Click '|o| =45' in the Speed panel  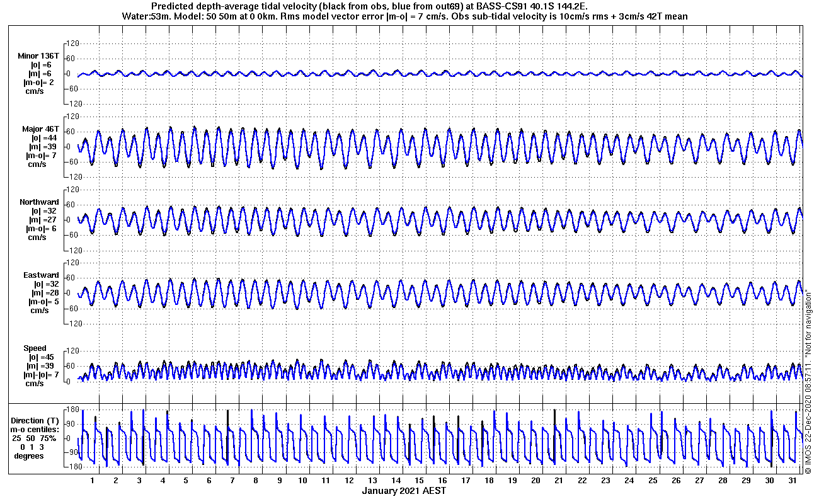pyautogui.click(x=42, y=357)
